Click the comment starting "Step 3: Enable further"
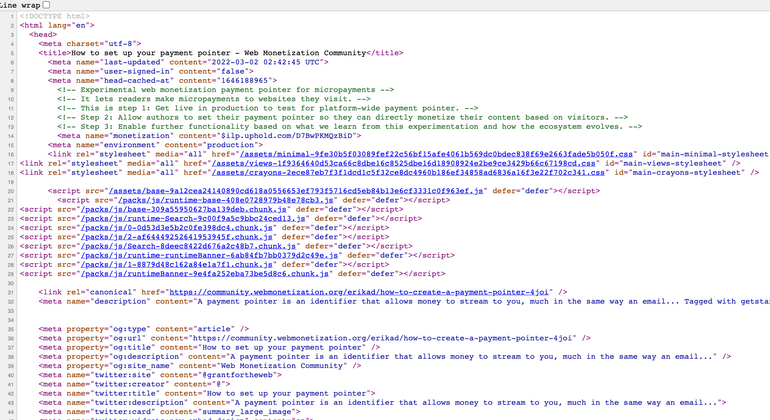Viewport: 770px width, 420px height. 349,127
